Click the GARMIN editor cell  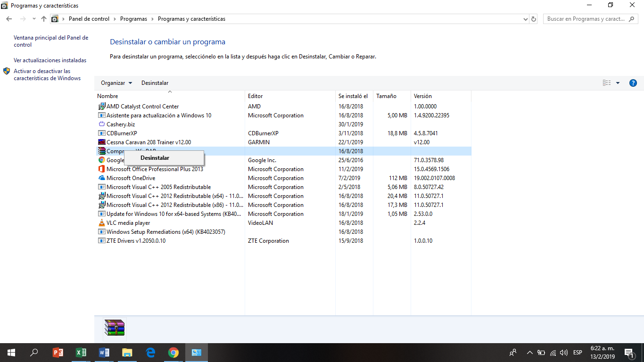(x=259, y=142)
